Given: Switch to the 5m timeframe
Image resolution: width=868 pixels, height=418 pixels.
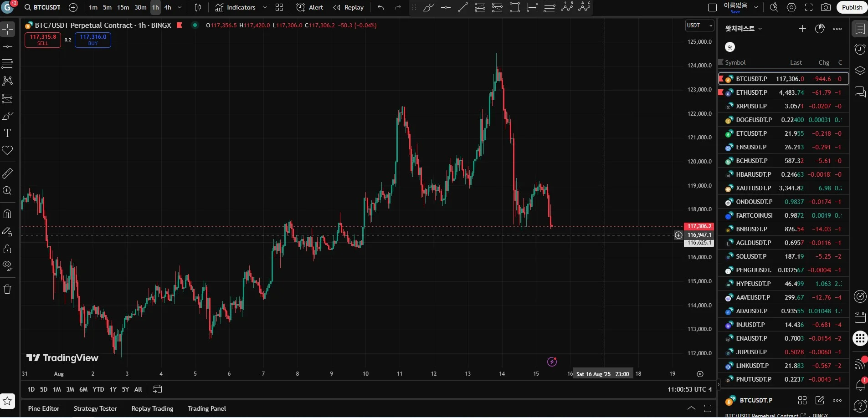Looking at the screenshot, I should 107,7.
